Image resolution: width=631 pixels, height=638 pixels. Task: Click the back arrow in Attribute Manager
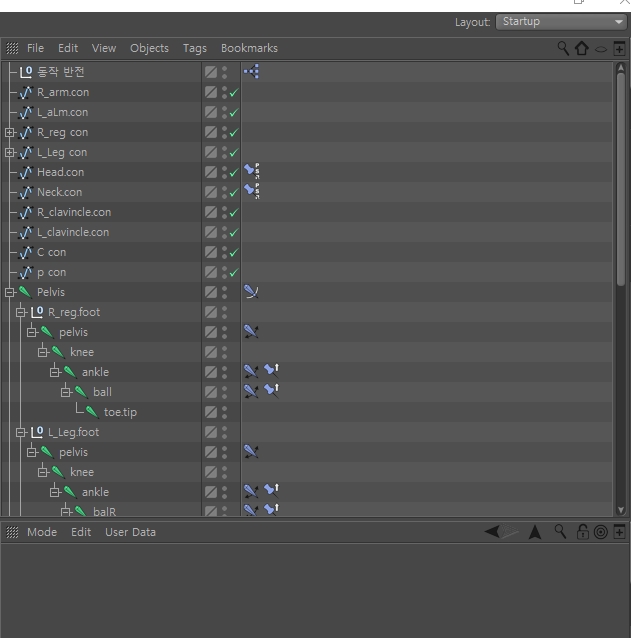492,531
